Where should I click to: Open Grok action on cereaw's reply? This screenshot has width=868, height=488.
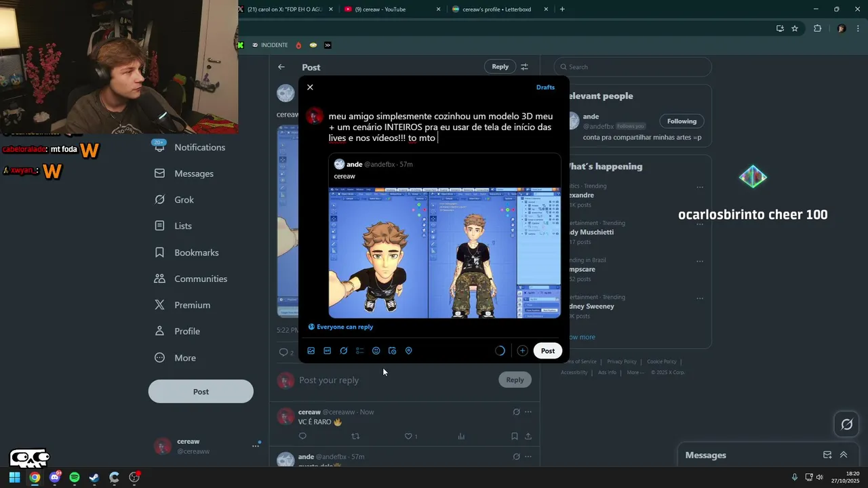click(x=516, y=412)
